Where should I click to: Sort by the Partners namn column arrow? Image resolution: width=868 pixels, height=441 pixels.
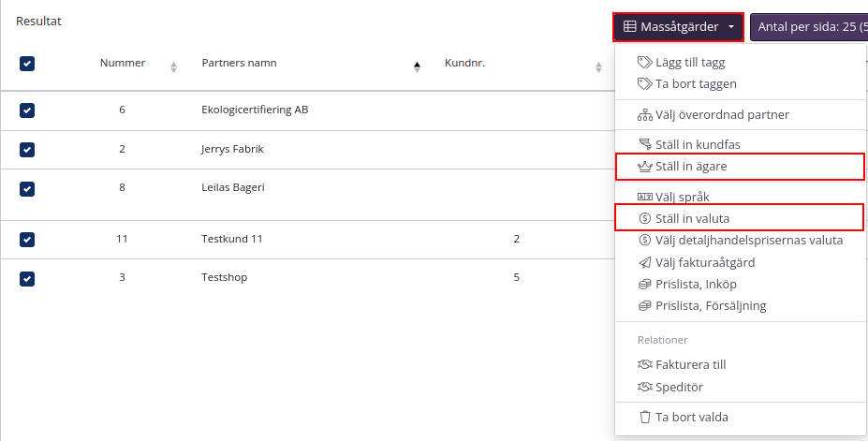(x=417, y=66)
